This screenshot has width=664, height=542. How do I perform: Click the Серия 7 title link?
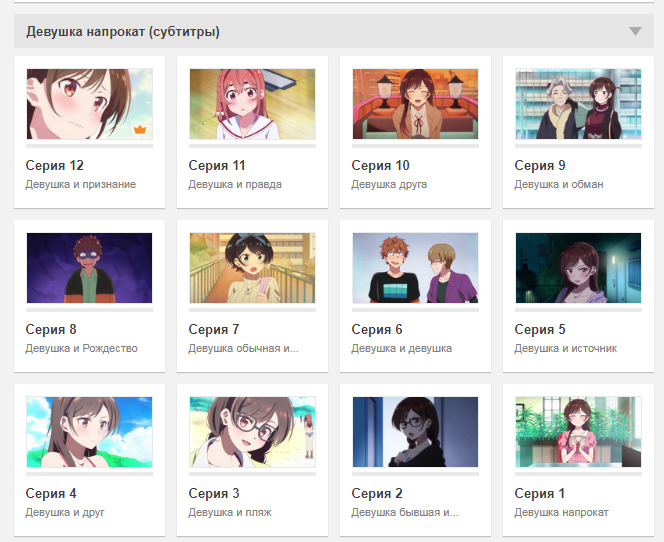[x=214, y=329]
